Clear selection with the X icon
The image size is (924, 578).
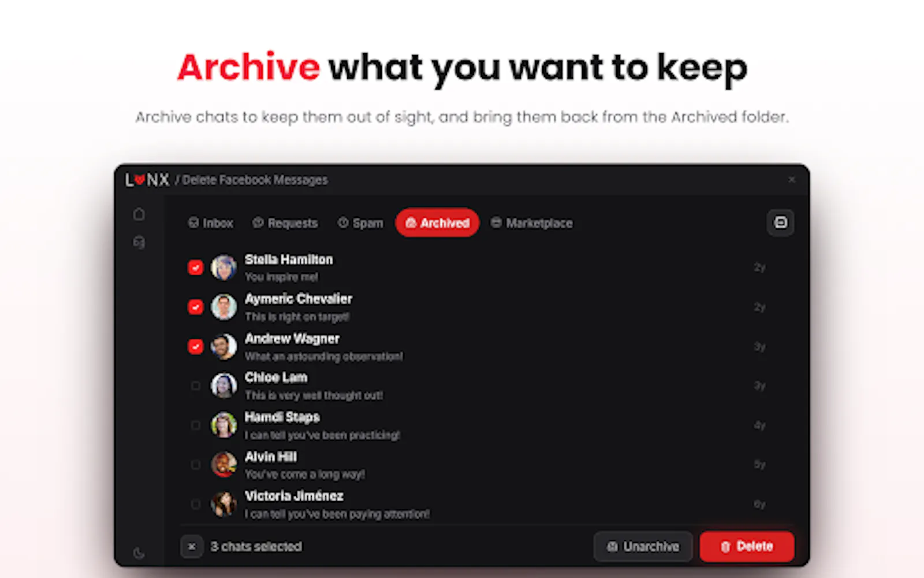[192, 546]
